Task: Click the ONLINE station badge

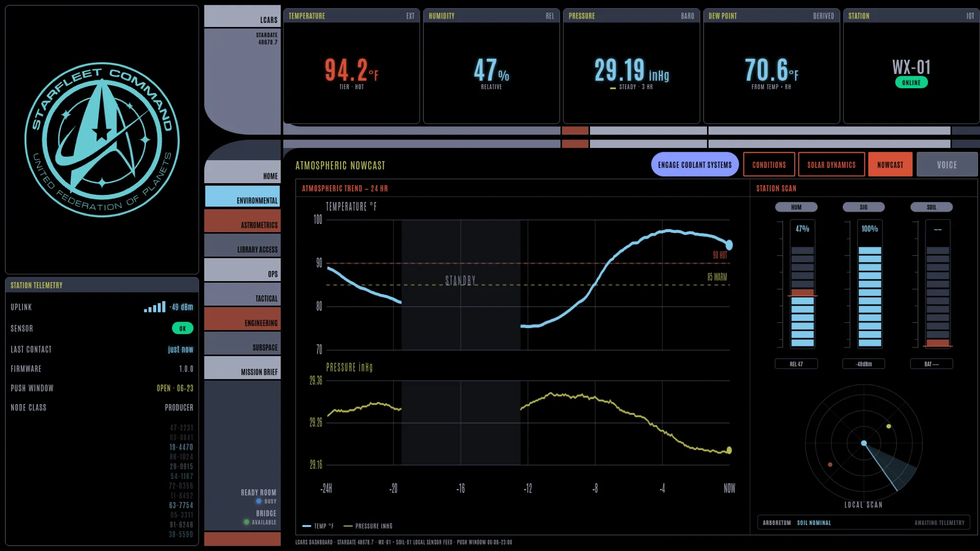Action: (911, 83)
